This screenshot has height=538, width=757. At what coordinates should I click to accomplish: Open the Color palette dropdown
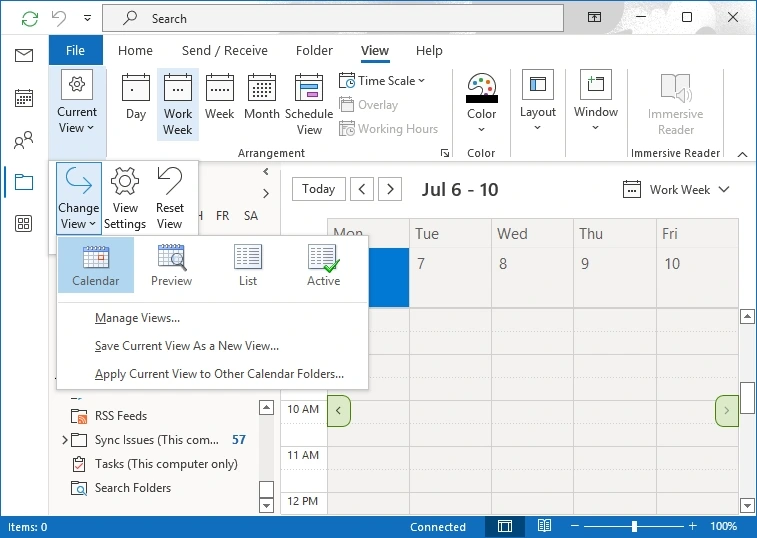[481, 102]
